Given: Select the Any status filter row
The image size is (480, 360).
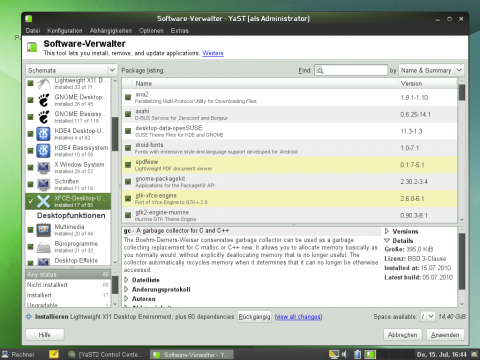Looking at the screenshot, I should pos(68,274).
